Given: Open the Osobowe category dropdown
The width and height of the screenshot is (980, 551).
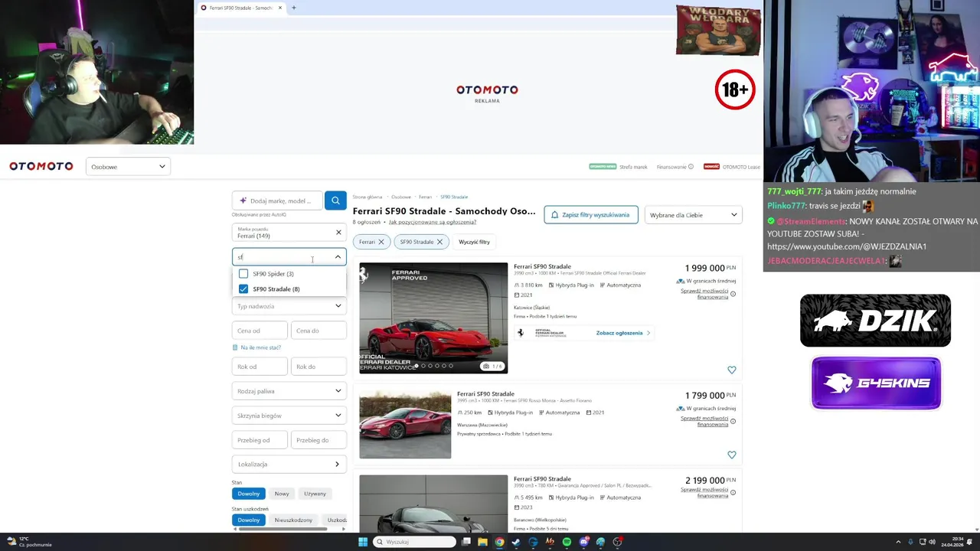Looking at the screenshot, I should click(128, 166).
